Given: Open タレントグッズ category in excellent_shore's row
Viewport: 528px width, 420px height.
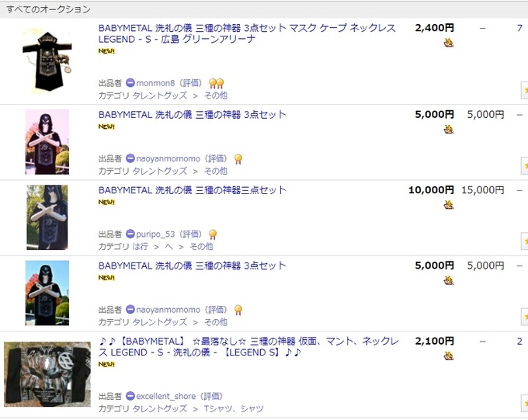Looking at the screenshot, I should 160,408.
